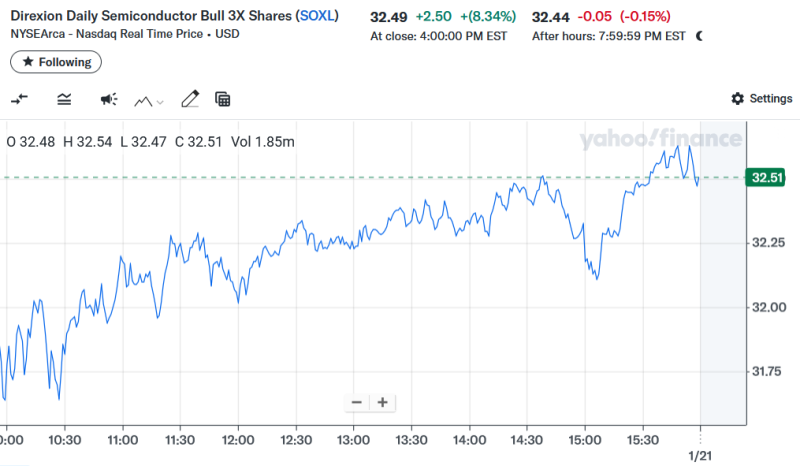The height and width of the screenshot is (466, 800).
Task: Click the after-hours price 32.44
Action: [x=552, y=18]
